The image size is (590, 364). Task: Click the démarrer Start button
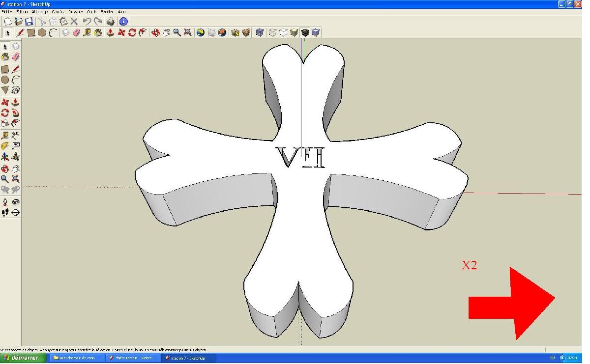point(23,358)
